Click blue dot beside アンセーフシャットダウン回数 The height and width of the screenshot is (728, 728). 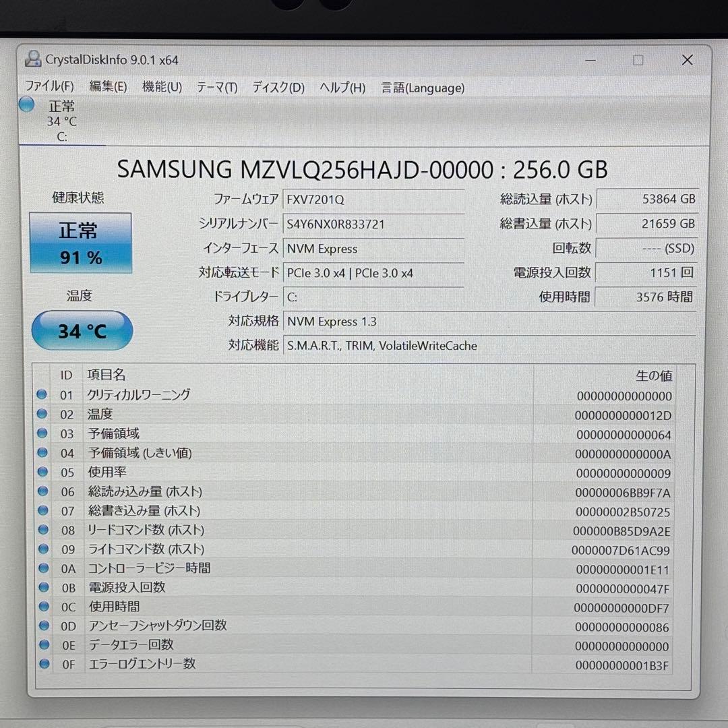click(x=43, y=626)
